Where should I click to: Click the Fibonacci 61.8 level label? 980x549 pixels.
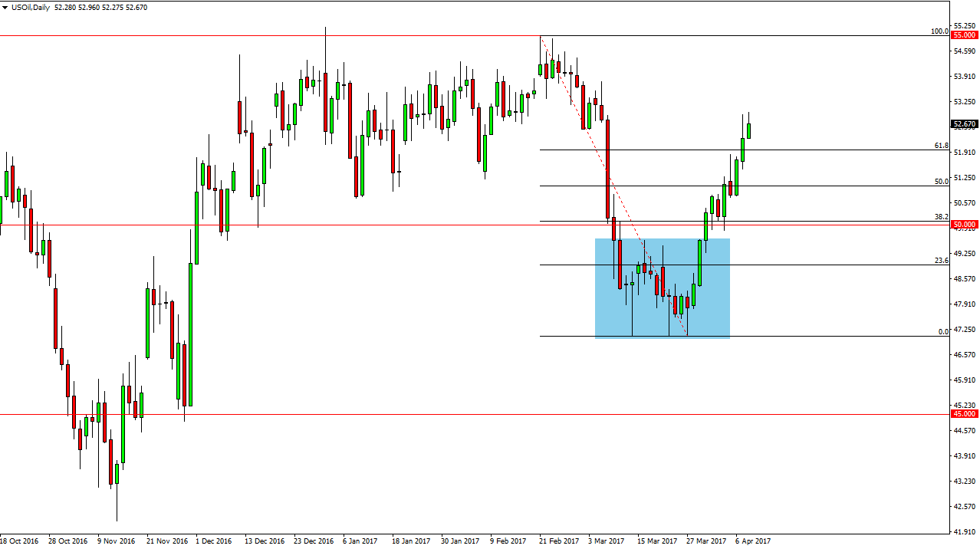[x=941, y=145]
